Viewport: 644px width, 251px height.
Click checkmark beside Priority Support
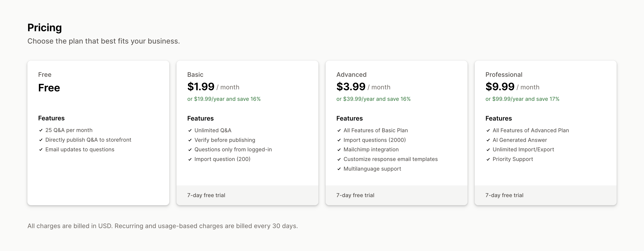coord(488,159)
